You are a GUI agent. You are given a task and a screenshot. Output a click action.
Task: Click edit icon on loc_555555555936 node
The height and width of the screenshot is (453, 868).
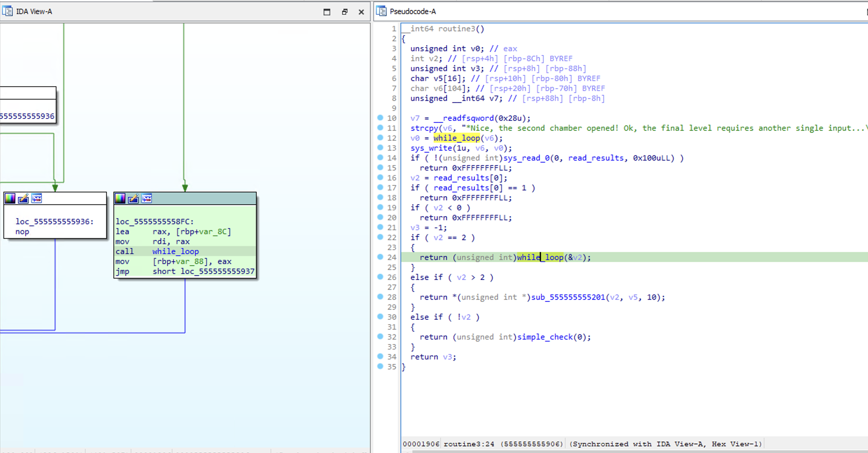point(23,199)
